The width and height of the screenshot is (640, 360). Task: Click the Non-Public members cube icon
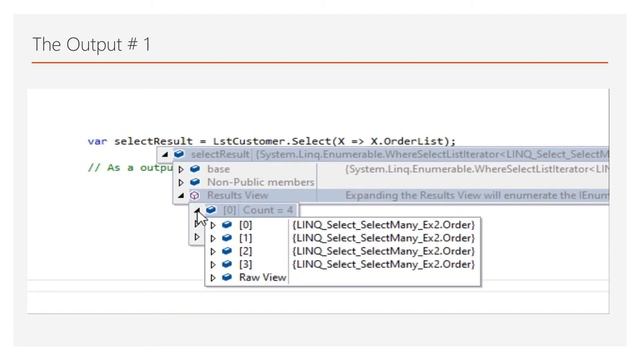(195, 182)
